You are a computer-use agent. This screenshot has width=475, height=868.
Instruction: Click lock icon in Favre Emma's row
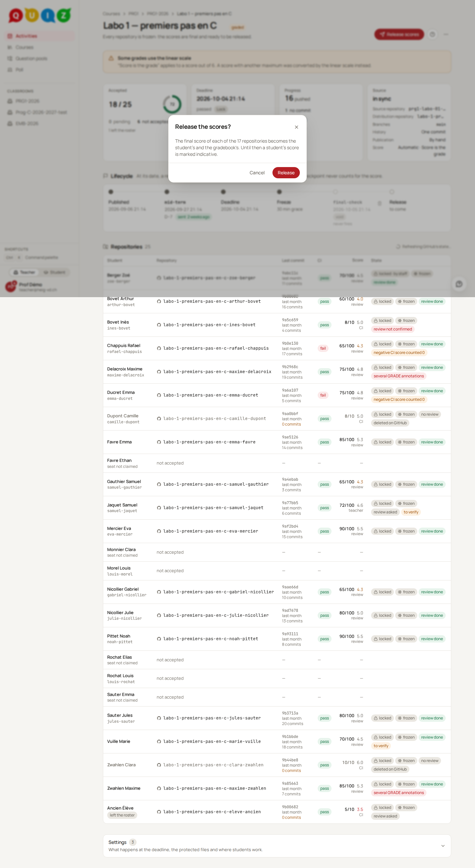click(x=376, y=442)
